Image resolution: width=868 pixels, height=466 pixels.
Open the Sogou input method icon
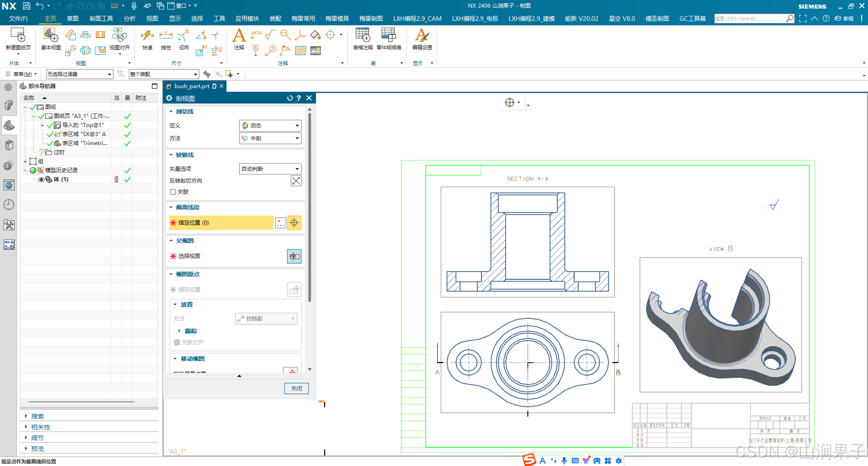(x=529, y=460)
